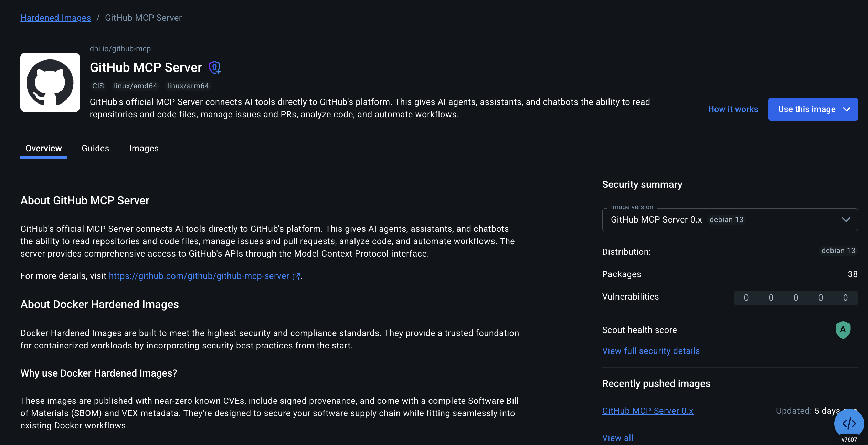Open the floating code widget button

coord(849,423)
